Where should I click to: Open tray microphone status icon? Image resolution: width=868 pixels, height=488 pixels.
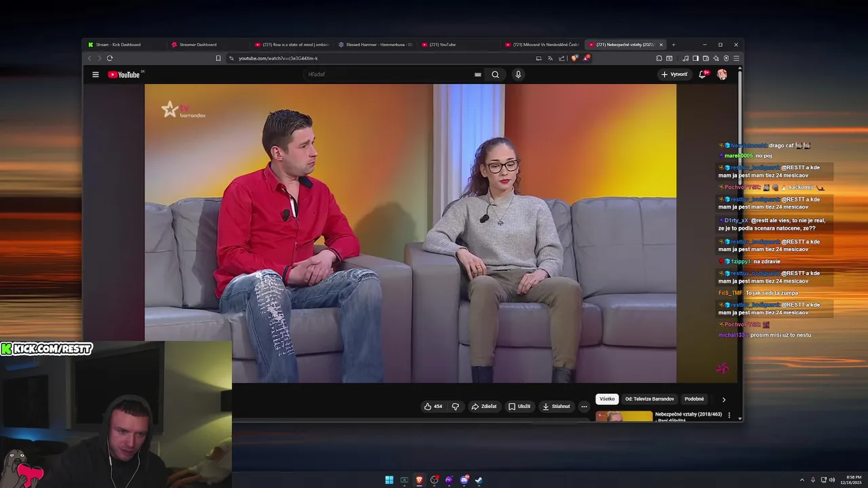pyautogui.click(x=813, y=480)
